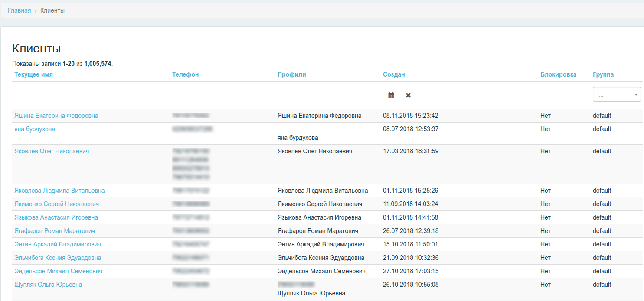This screenshot has width=644, height=301.
Task: Sort by Блокировка column header
Action: pyautogui.click(x=558, y=74)
